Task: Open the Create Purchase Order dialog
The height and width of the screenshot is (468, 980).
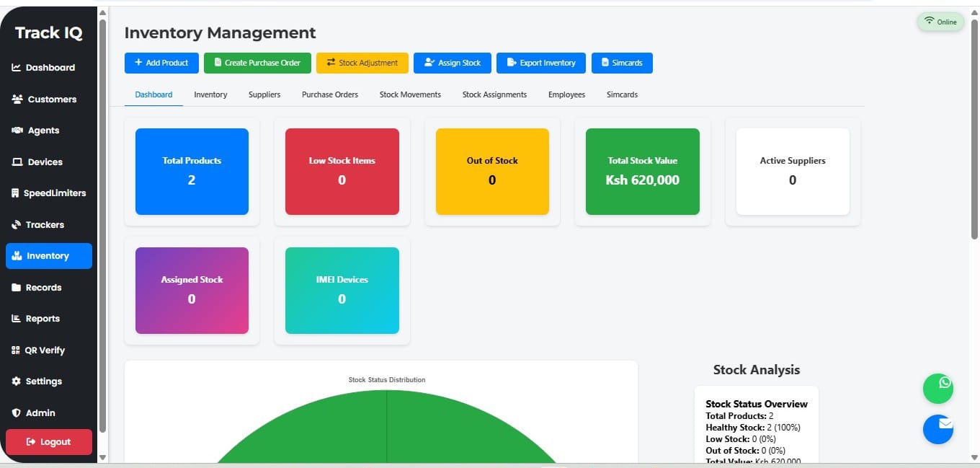Action: tap(257, 63)
